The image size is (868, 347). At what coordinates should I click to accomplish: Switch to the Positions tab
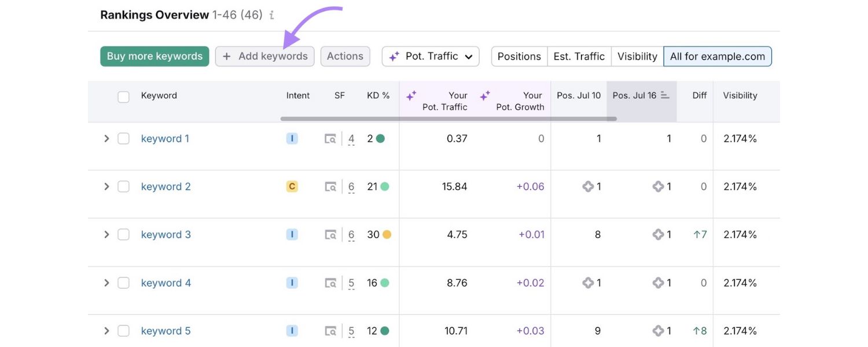(518, 56)
